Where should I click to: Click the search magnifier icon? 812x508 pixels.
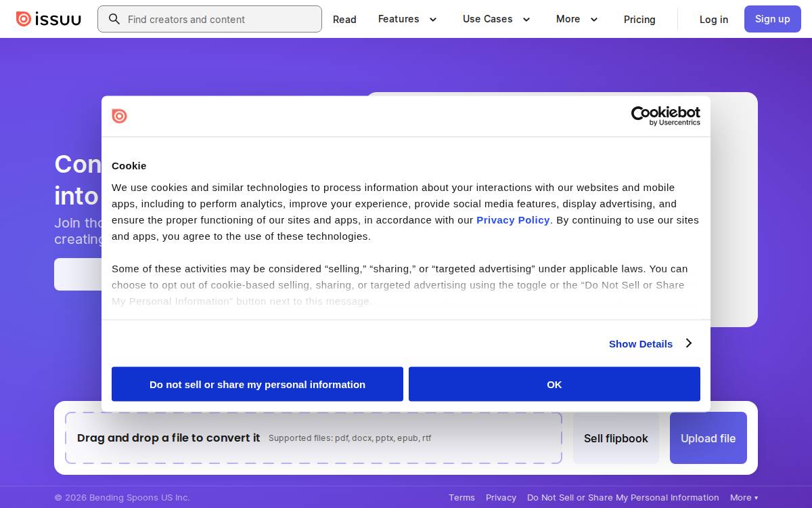coord(114,19)
